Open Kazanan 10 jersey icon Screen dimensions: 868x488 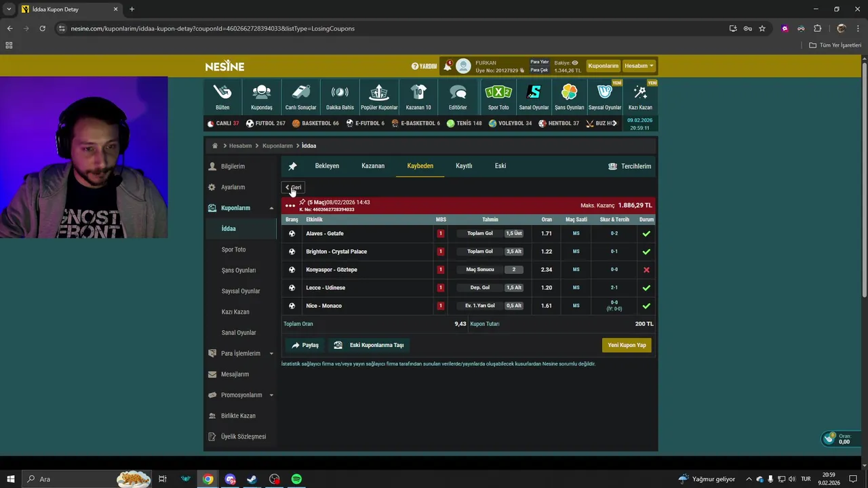coord(418,92)
